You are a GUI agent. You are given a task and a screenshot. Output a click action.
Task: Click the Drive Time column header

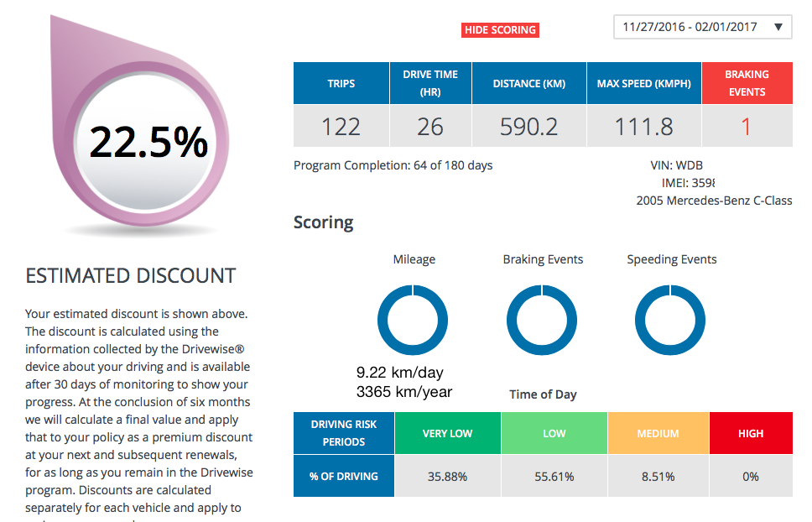[x=430, y=82]
